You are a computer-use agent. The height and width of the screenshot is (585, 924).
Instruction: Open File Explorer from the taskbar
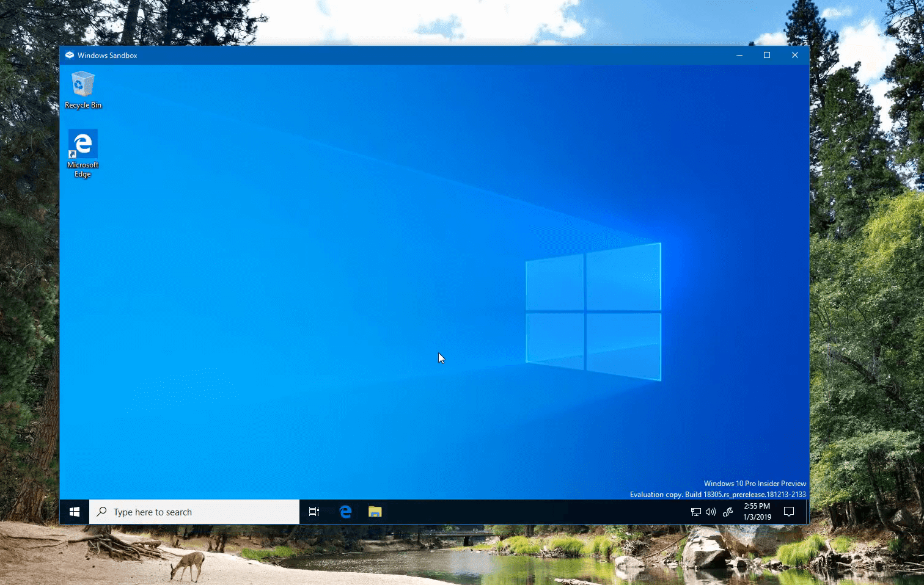coord(375,511)
